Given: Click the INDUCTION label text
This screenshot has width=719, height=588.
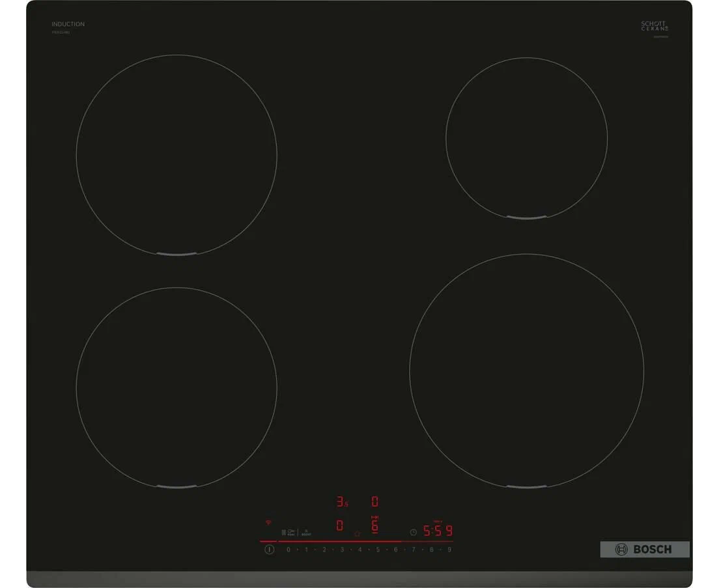Looking at the screenshot, I should point(68,24).
